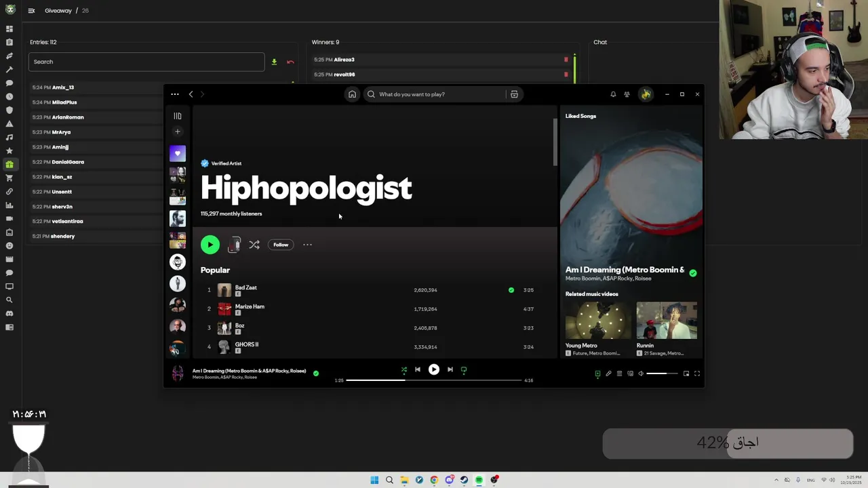Toggle Now Playing view icon

pos(597,373)
